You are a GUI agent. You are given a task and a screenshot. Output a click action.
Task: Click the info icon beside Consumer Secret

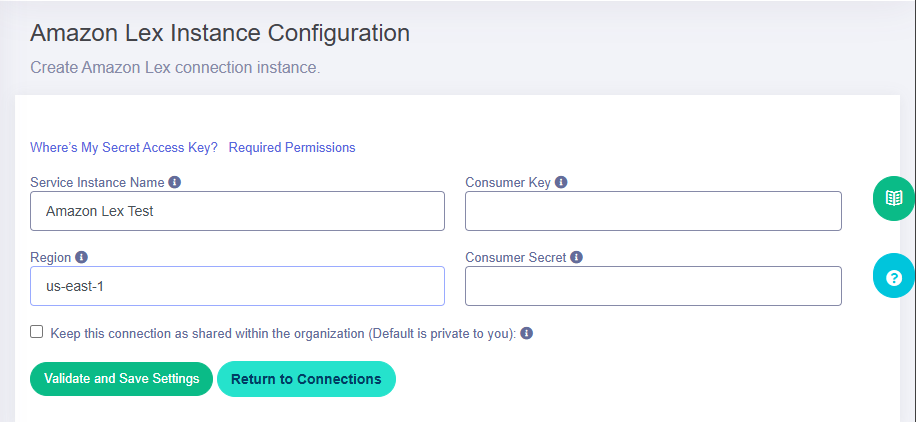(576, 257)
